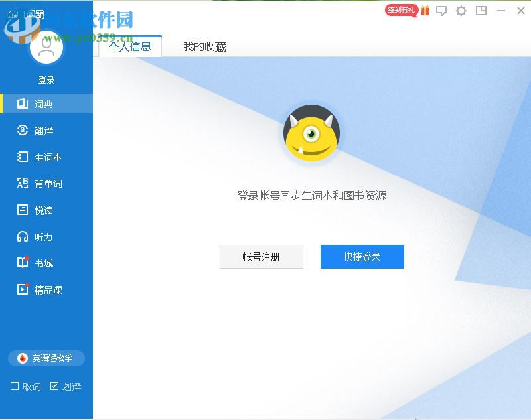Click the 书城 open-book icon
Image resolution: width=531 pixels, height=420 pixels.
pyautogui.click(x=23, y=263)
